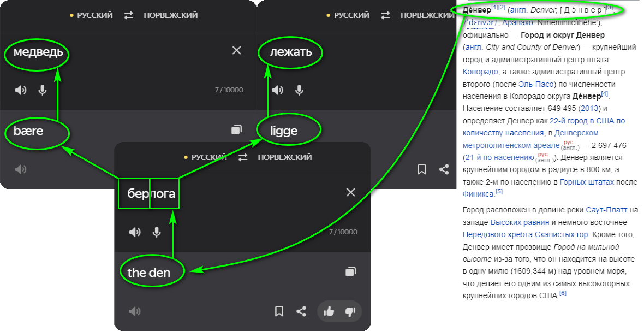
Task: Click the microphone in the лежать panel
Action: [x=300, y=90]
